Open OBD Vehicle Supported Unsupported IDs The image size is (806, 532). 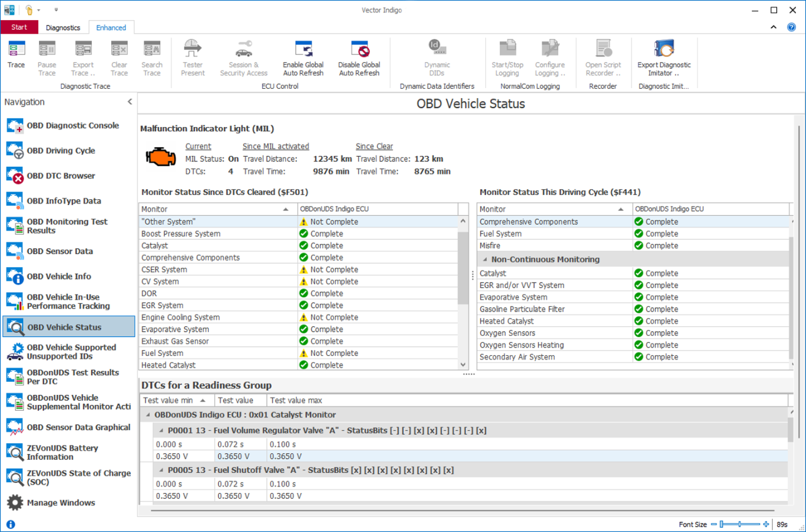pos(69,352)
